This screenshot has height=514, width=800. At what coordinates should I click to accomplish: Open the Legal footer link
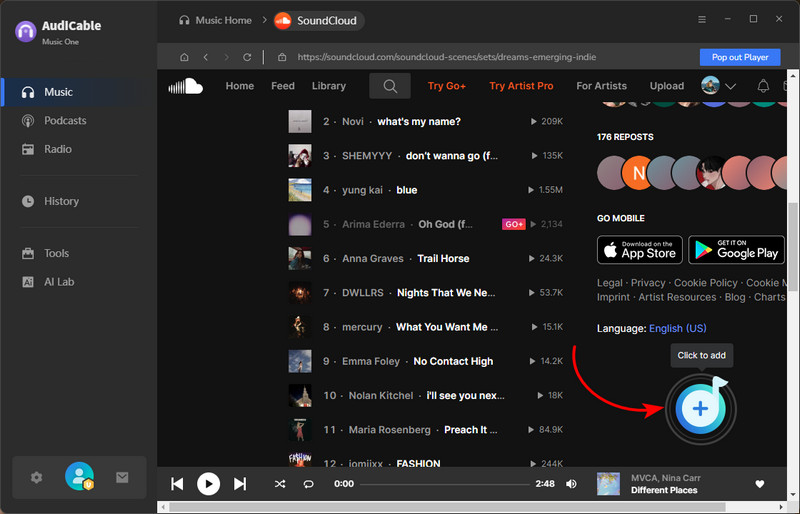[610, 283]
